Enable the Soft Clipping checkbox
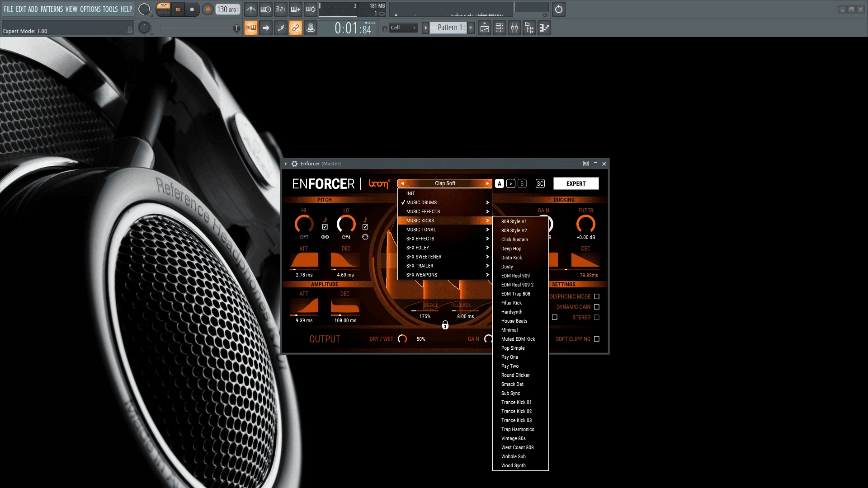The width and height of the screenshot is (868, 488). (597, 339)
